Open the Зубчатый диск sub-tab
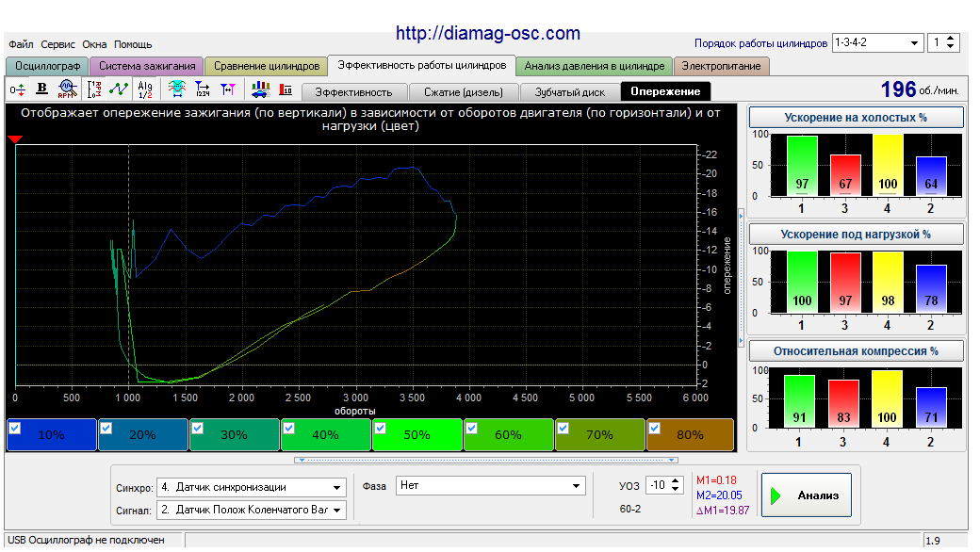 tap(569, 91)
